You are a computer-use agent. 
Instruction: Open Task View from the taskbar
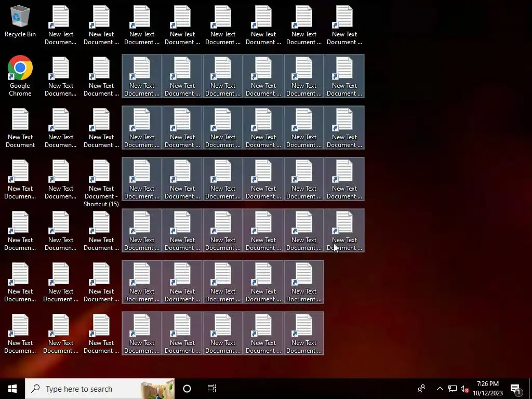tap(212, 389)
